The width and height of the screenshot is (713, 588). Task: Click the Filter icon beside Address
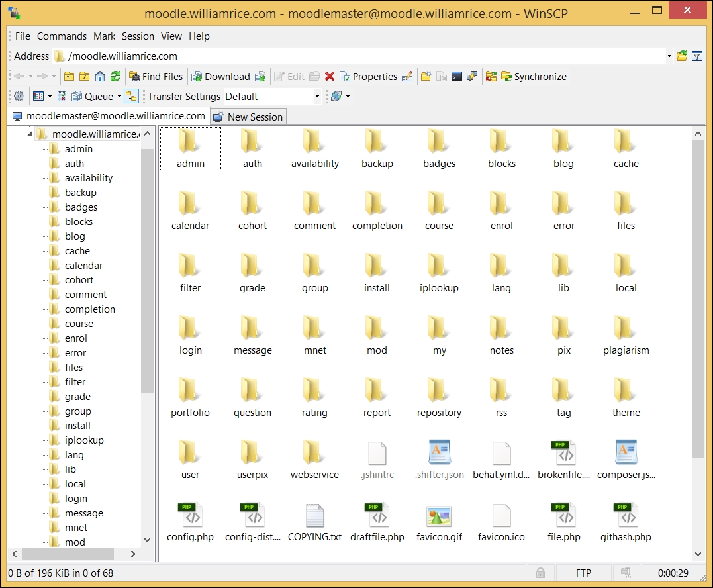697,56
